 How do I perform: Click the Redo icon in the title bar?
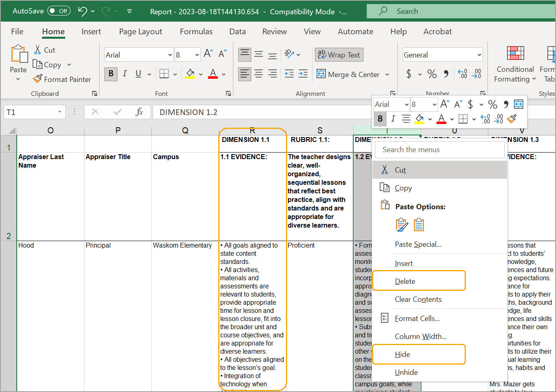(106, 11)
